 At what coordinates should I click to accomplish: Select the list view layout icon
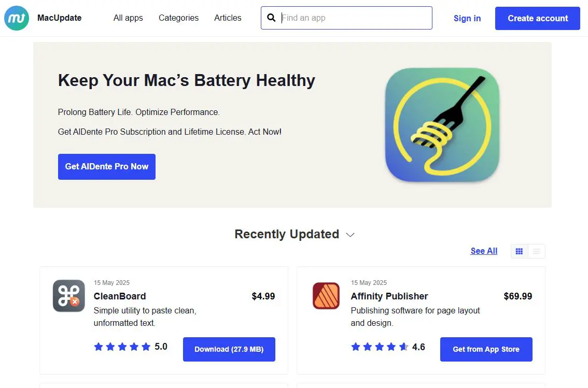(536, 251)
